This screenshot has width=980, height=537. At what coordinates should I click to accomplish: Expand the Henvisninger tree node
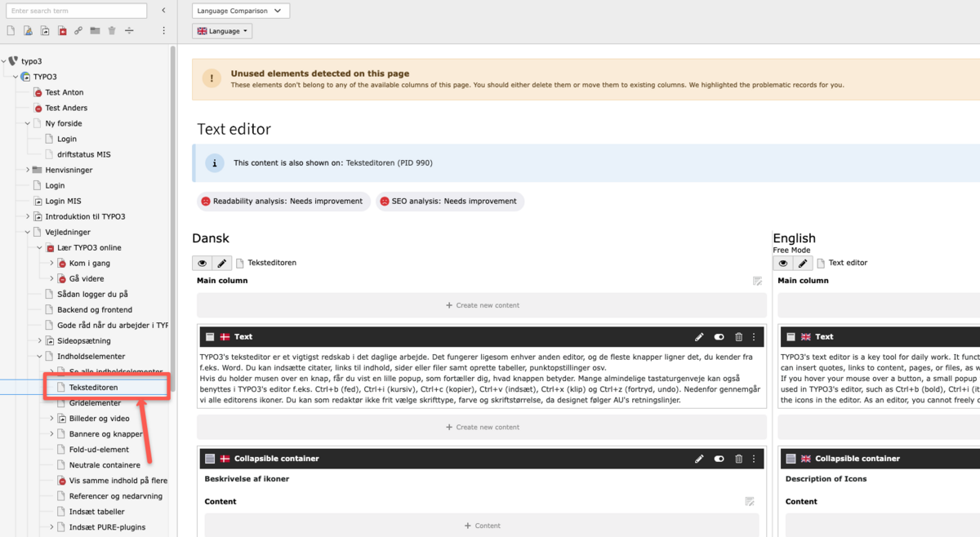click(27, 171)
